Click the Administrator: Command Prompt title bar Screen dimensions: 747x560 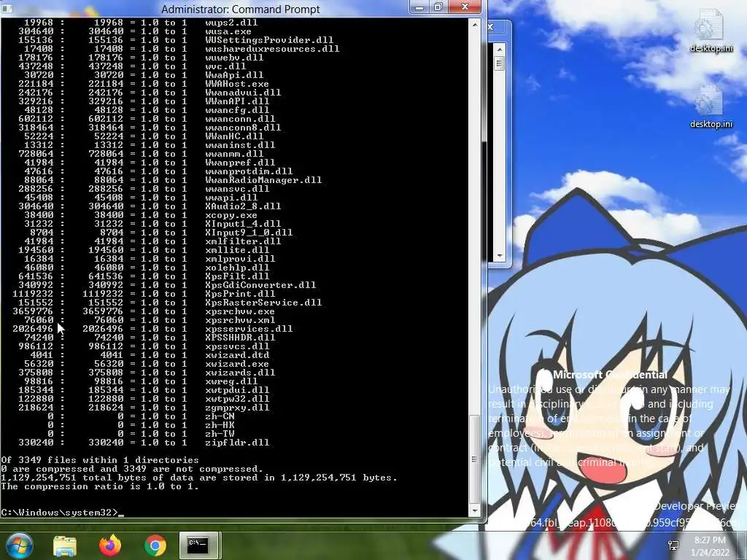[241, 9]
